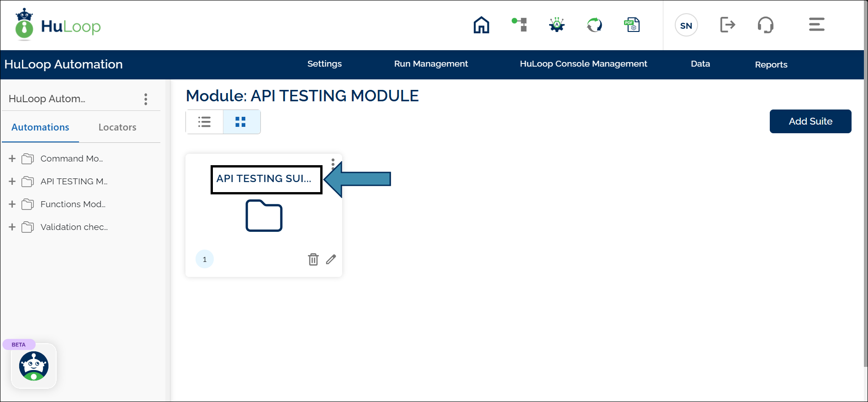
Task: Delete the API Testing suite with trash icon
Action: [313, 259]
